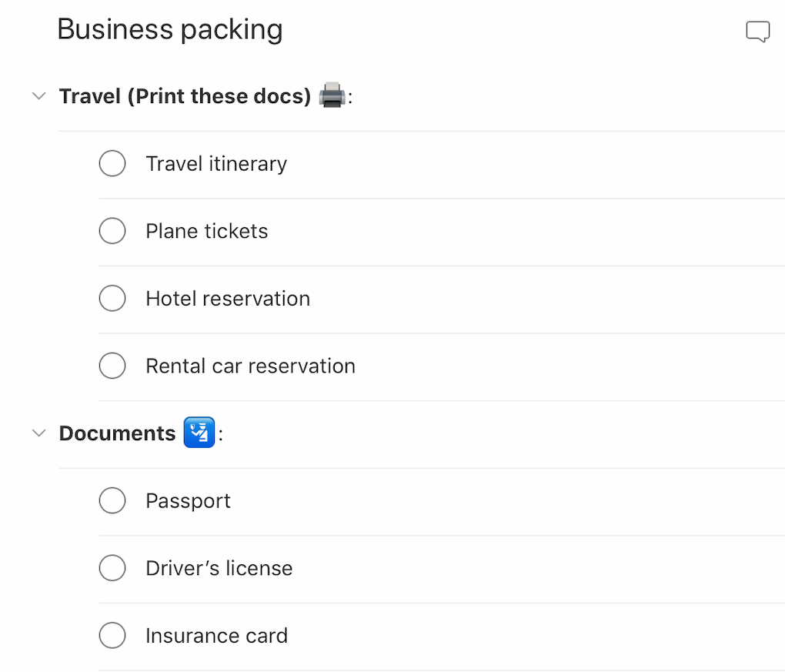This screenshot has height=672, width=785.
Task: Click the Passport item label
Action: (188, 500)
